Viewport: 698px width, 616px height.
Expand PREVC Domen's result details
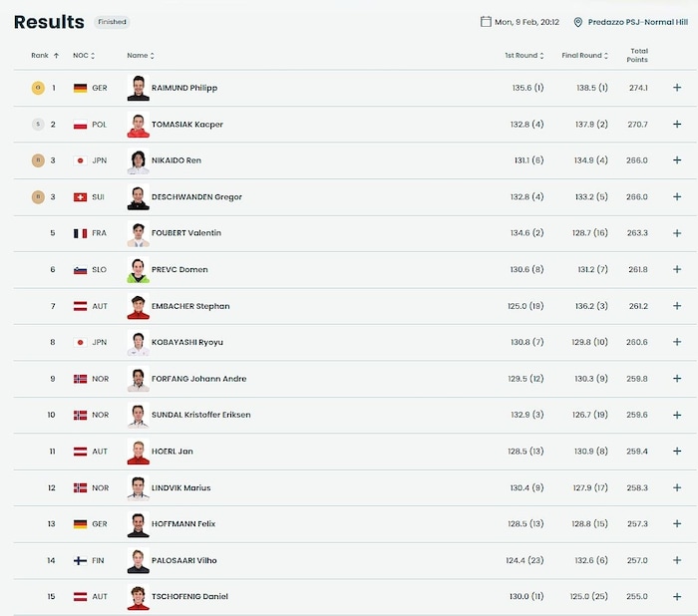point(677,270)
